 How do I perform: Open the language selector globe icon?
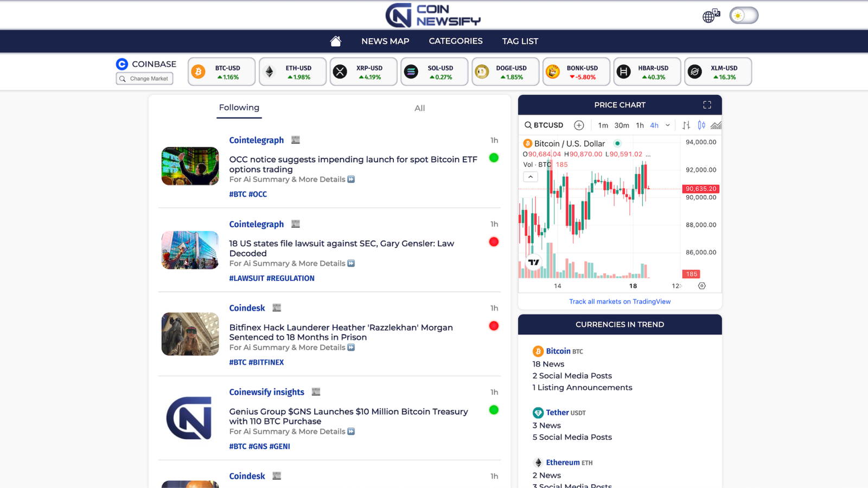pyautogui.click(x=710, y=16)
